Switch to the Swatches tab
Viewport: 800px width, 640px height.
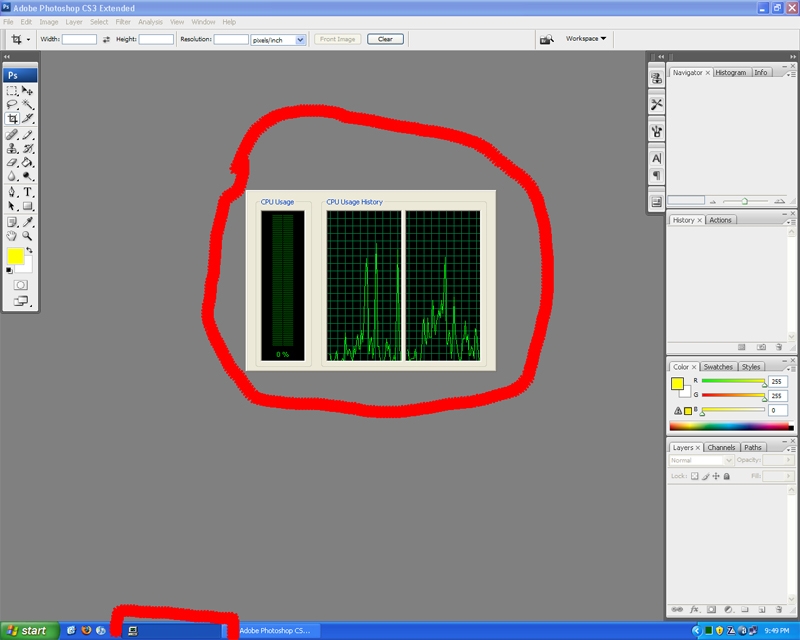tap(716, 367)
